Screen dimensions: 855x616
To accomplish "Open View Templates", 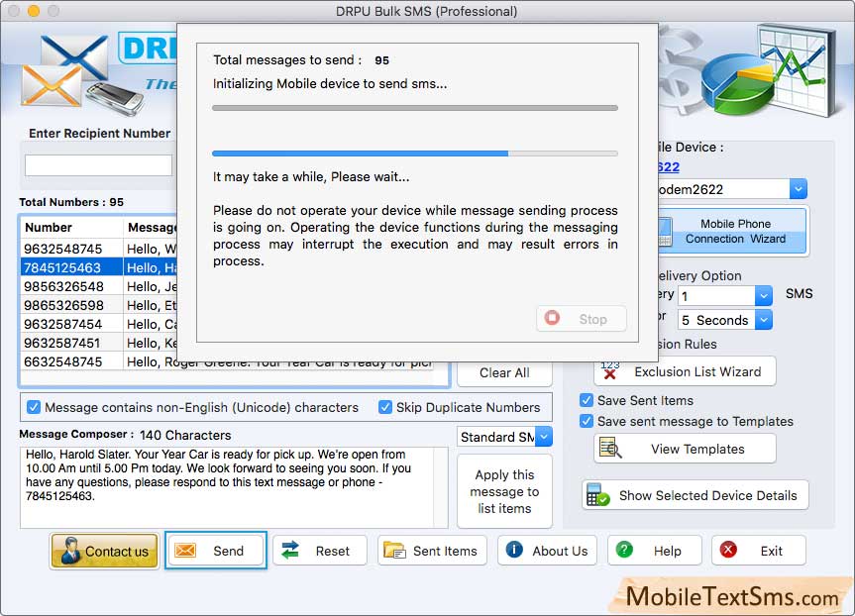I will (x=685, y=449).
